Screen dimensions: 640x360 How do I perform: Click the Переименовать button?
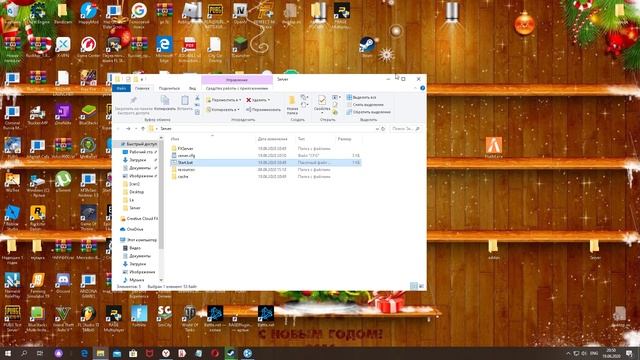(263, 109)
